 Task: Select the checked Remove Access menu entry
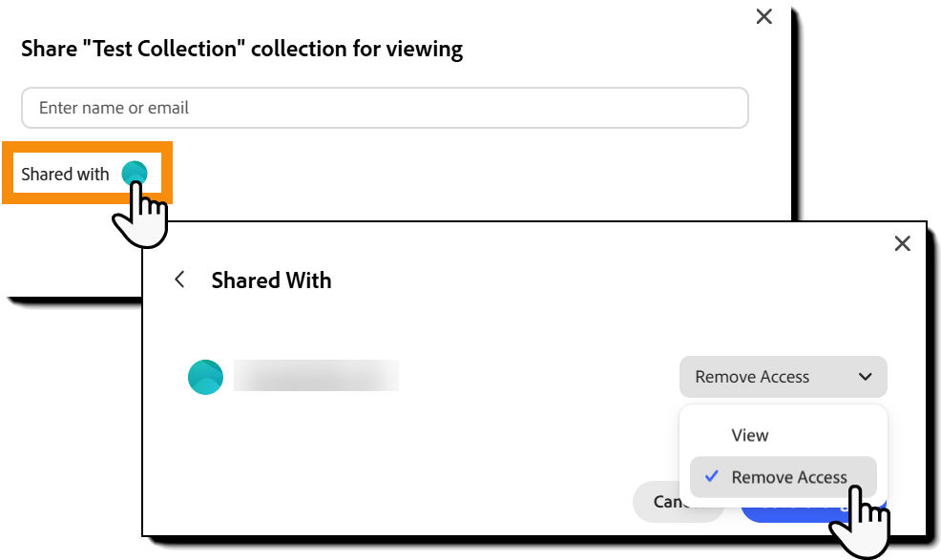[788, 477]
